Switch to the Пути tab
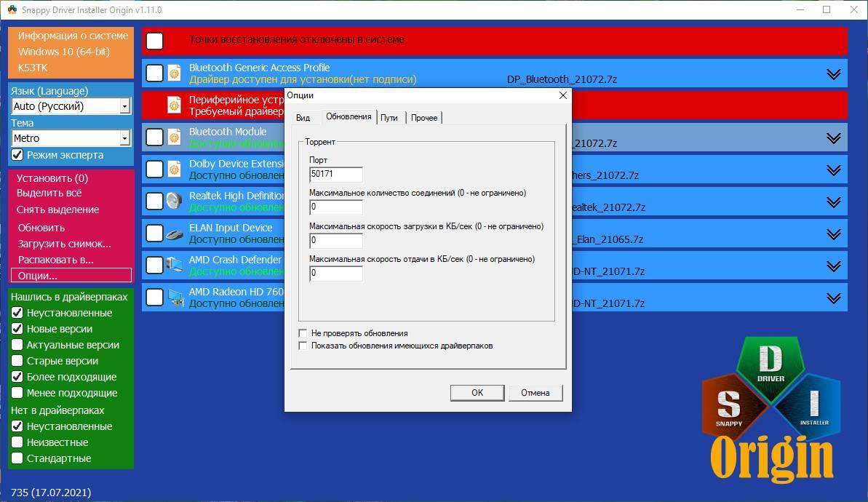Screen dimensions: 868x502 tap(389, 118)
